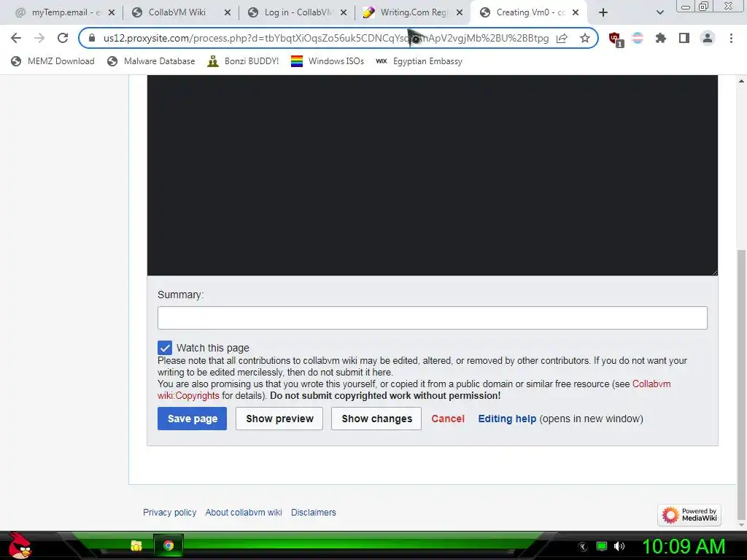747x560 pixels.
Task: Close the Writing.Com tab
Action: pyautogui.click(x=460, y=13)
